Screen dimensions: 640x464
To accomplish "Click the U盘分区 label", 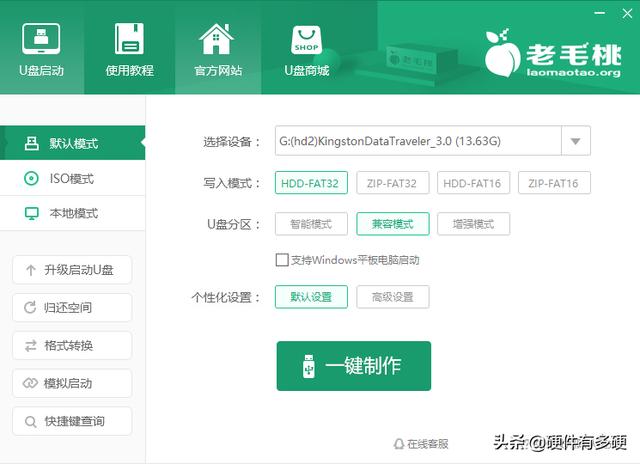I will point(233,224).
